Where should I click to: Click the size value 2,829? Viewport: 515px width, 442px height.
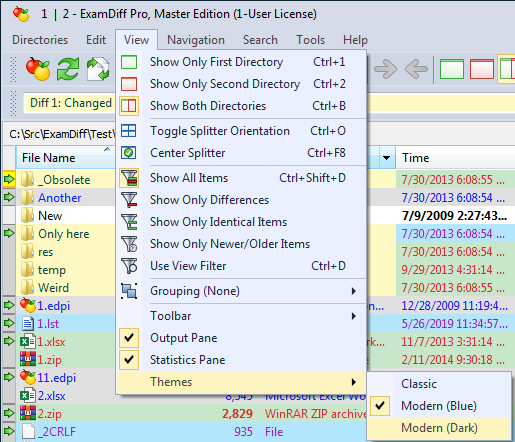[x=237, y=414]
